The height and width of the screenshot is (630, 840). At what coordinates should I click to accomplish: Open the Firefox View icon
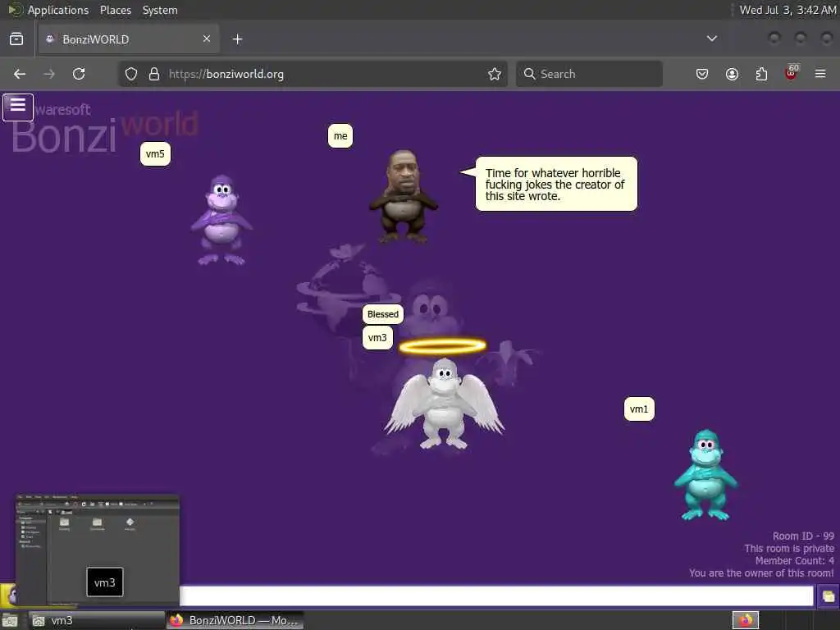point(16,39)
